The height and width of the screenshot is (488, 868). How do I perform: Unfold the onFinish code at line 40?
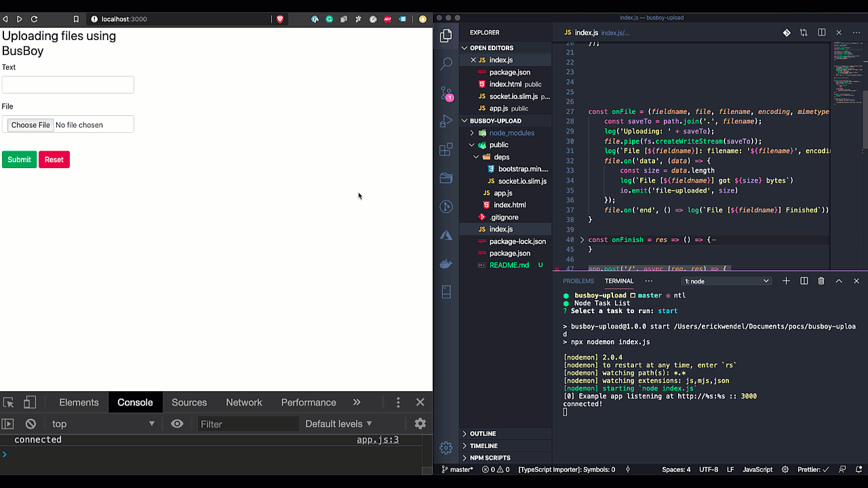[582, 240]
